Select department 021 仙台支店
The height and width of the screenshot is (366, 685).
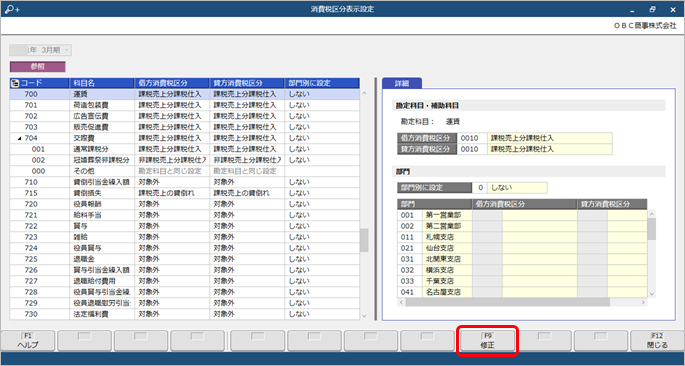[x=522, y=248]
